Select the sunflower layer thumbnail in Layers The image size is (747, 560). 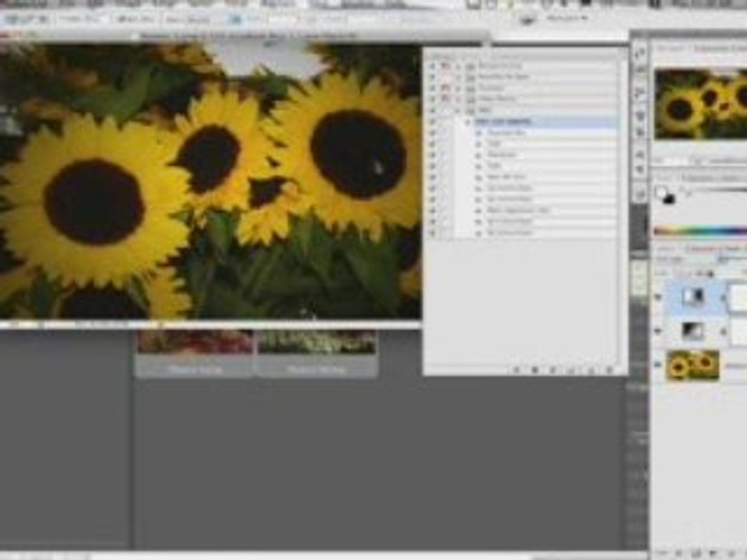tap(693, 366)
